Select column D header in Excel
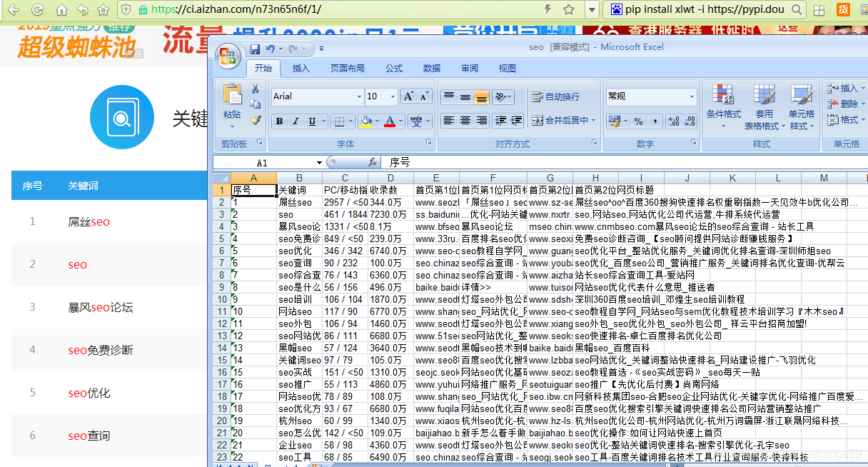Image resolution: width=868 pixels, height=467 pixels. pyautogui.click(x=390, y=179)
